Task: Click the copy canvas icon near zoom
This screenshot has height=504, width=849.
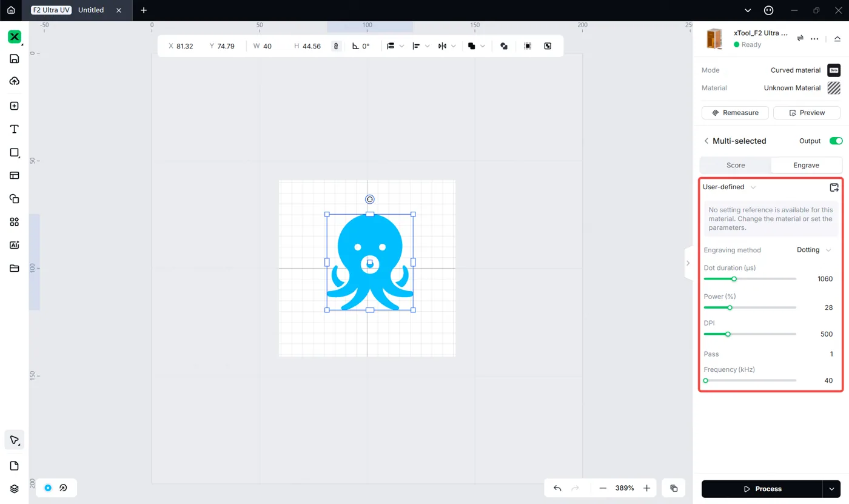Action: pos(674,488)
